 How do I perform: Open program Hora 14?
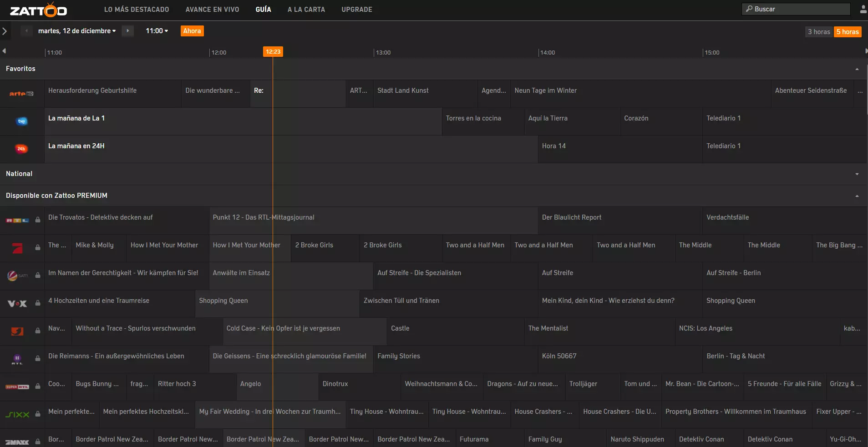pyautogui.click(x=620, y=149)
